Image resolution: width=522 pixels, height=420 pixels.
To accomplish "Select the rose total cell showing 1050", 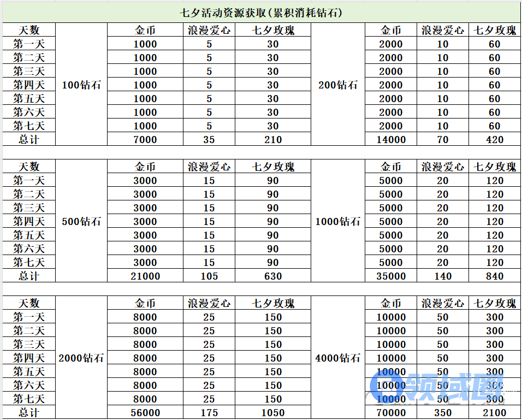I will [x=273, y=412].
